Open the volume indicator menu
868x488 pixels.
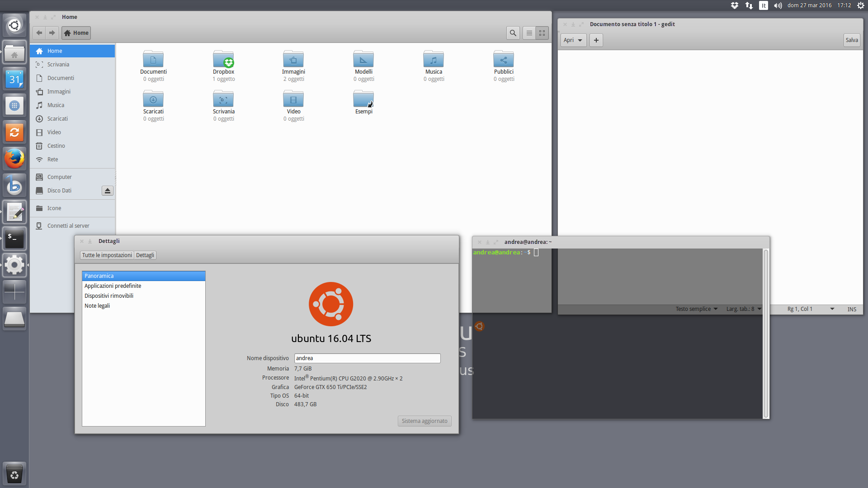778,5
